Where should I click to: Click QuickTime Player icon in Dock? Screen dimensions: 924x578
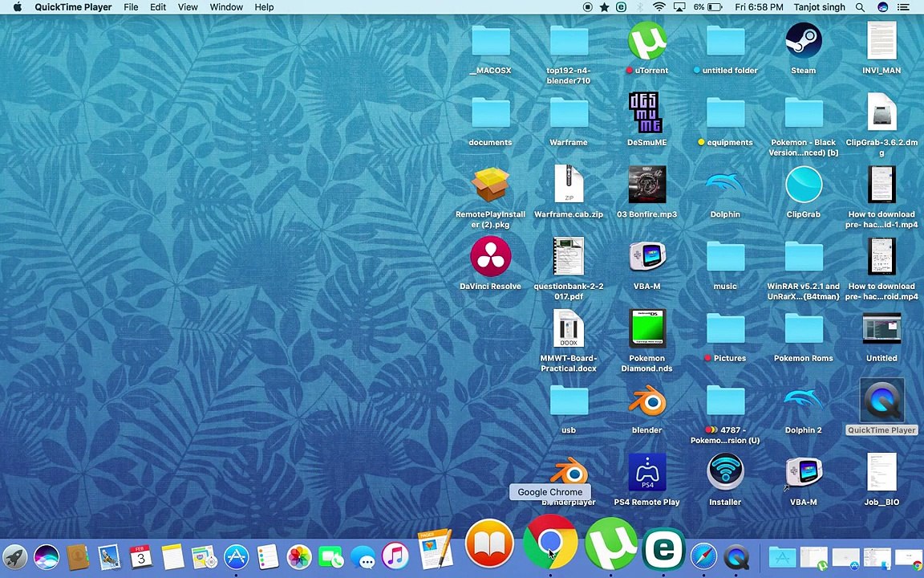736,556
